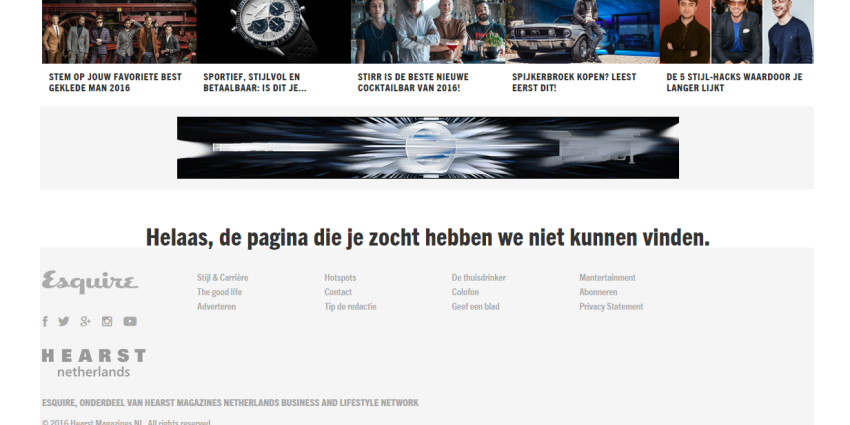850x425 pixels.
Task: Open the Adverteren footer link
Action: [216, 307]
